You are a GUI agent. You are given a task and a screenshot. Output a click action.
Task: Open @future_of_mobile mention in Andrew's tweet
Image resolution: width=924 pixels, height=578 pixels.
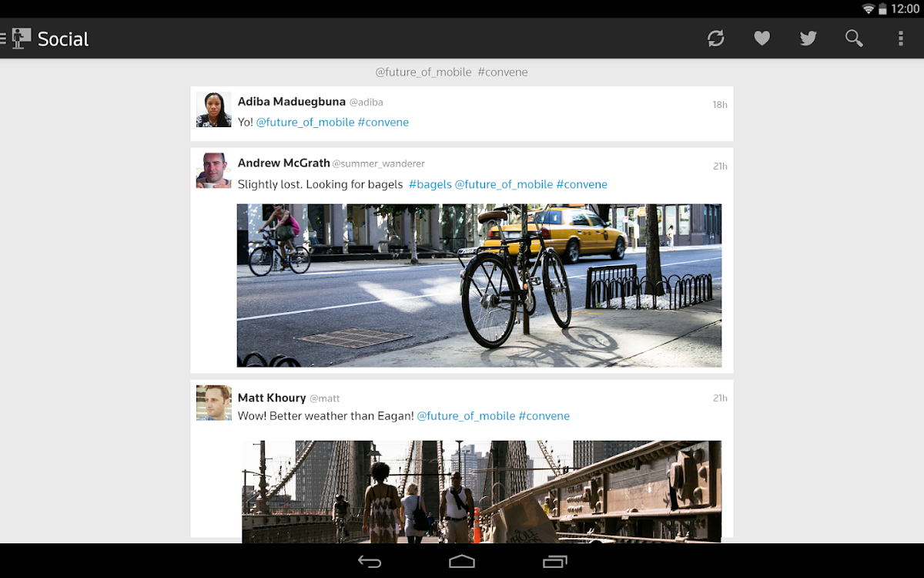click(504, 184)
